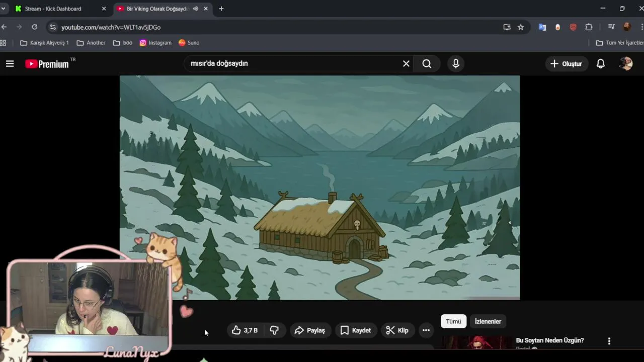Open the Google Translate extension
This screenshot has width=644, height=362.
[542, 27]
